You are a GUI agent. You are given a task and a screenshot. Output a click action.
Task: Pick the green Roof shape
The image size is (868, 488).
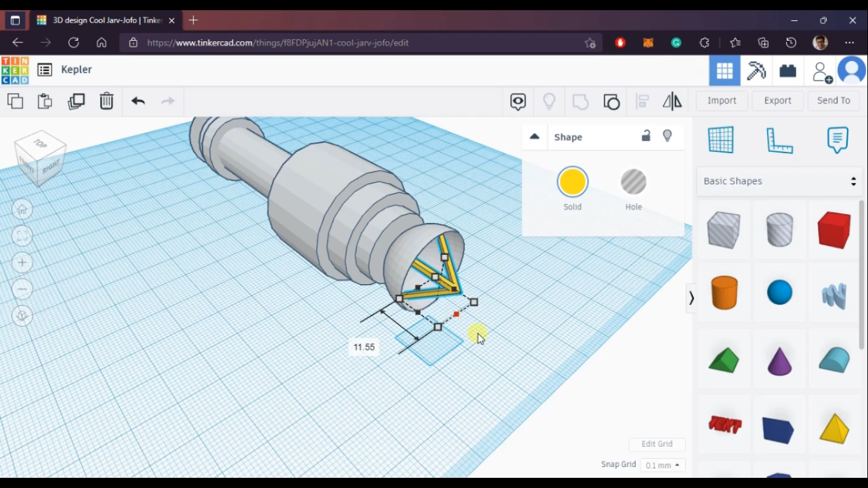pos(724,360)
